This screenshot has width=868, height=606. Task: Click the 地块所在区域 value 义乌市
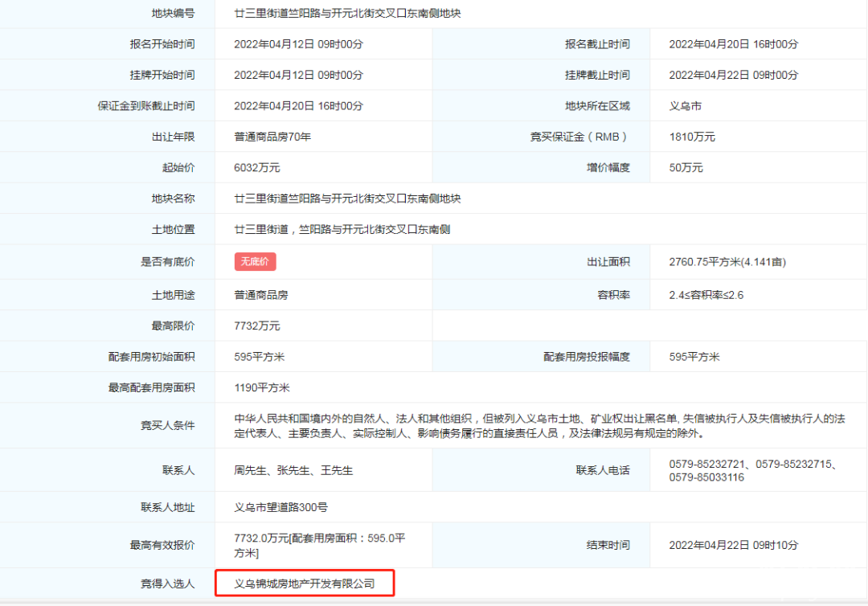pyautogui.click(x=685, y=105)
